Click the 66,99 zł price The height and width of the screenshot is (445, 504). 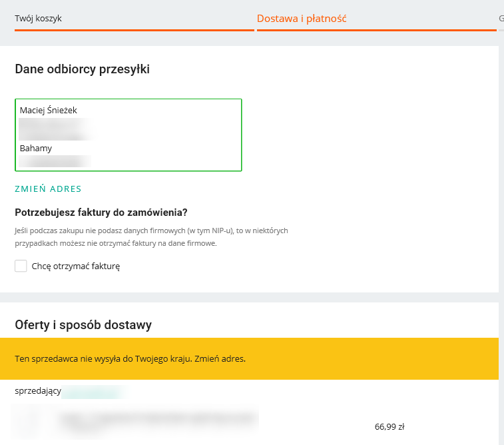(x=389, y=426)
